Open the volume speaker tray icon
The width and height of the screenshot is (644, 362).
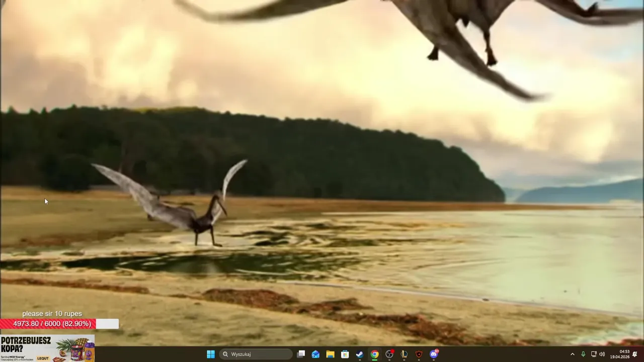point(602,354)
